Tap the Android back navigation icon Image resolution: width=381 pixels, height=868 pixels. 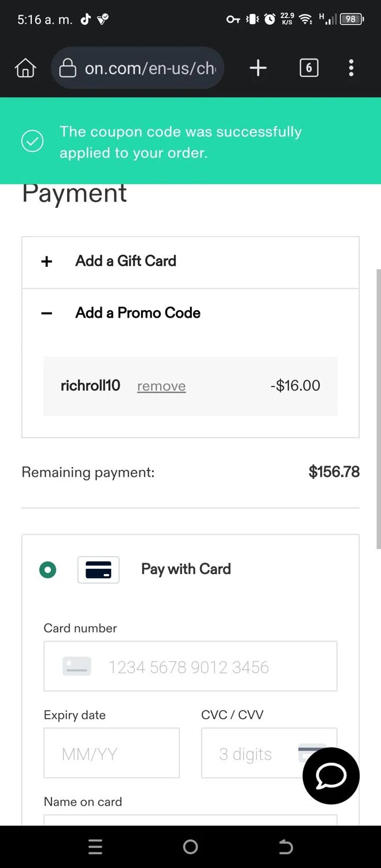click(x=286, y=847)
